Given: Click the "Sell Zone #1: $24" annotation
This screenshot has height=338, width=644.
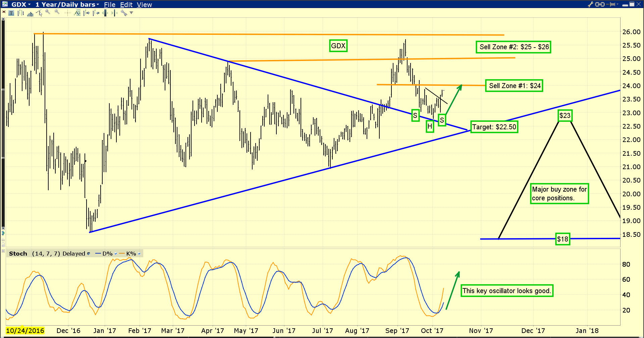Looking at the screenshot, I should click(x=514, y=86).
